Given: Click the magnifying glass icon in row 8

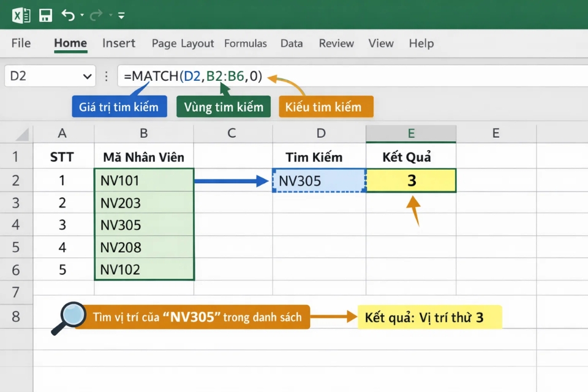Looking at the screenshot, I should coord(67,318).
